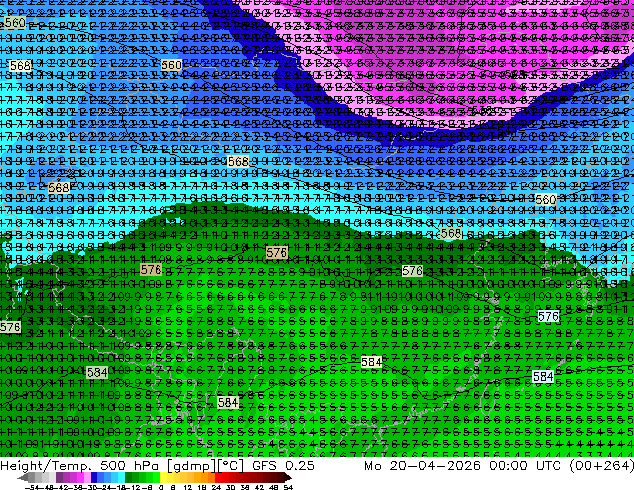Click the dark maroon right arrow tip of legend
The height and width of the screenshot is (490, 634).
pos(288,477)
